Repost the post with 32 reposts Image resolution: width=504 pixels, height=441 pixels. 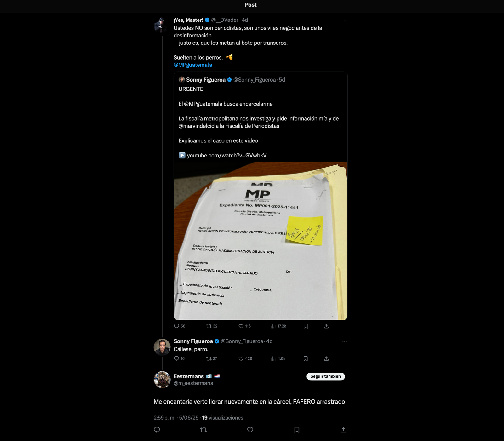[x=212, y=326]
